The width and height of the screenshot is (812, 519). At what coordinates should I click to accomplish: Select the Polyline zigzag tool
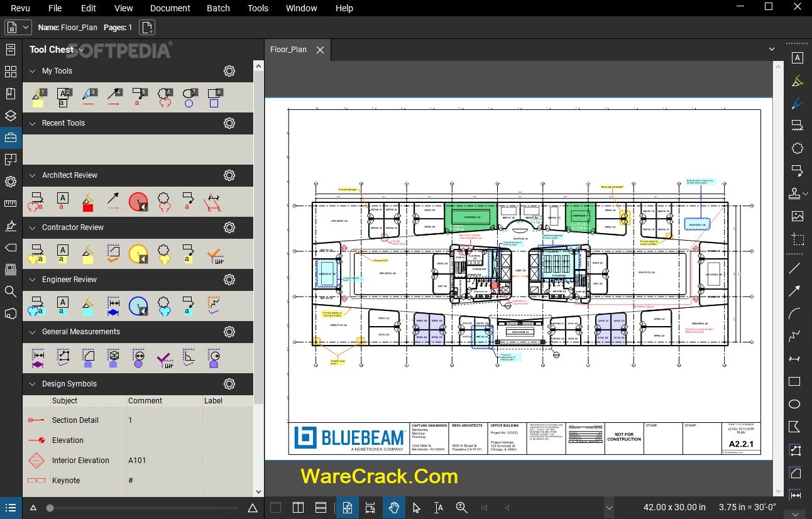point(795,336)
